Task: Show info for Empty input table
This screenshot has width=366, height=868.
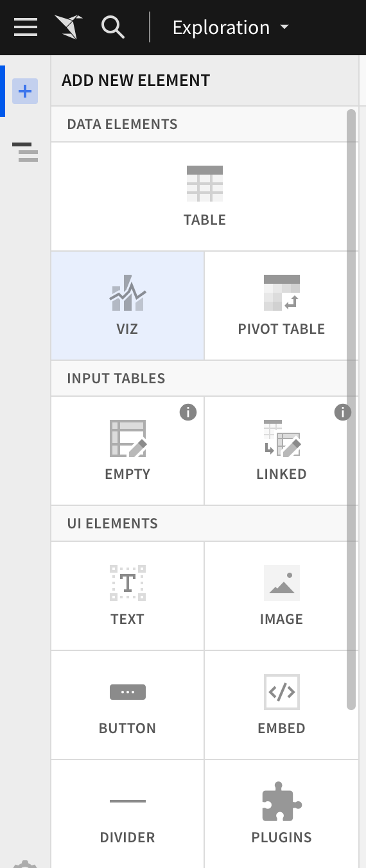Action: click(x=188, y=412)
